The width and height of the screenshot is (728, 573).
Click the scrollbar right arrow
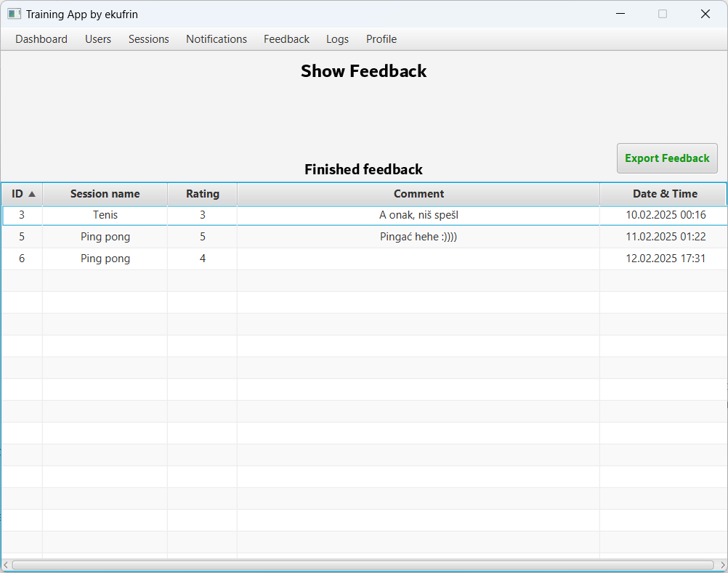722,565
